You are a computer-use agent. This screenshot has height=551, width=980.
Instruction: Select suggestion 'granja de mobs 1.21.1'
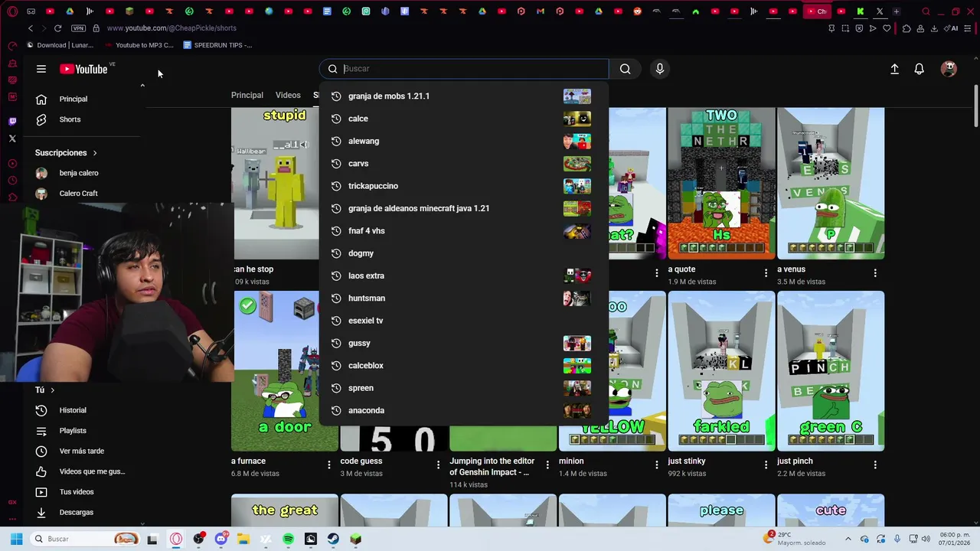coord(464,96)
